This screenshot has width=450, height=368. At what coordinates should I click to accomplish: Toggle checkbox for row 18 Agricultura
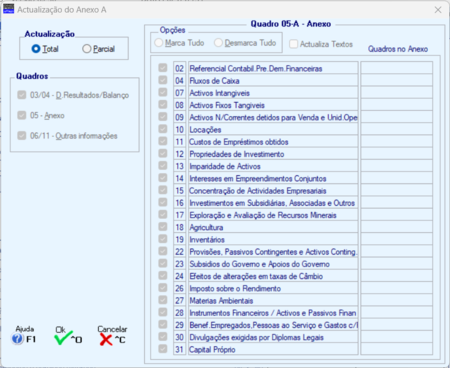click(x=163, y=227)
